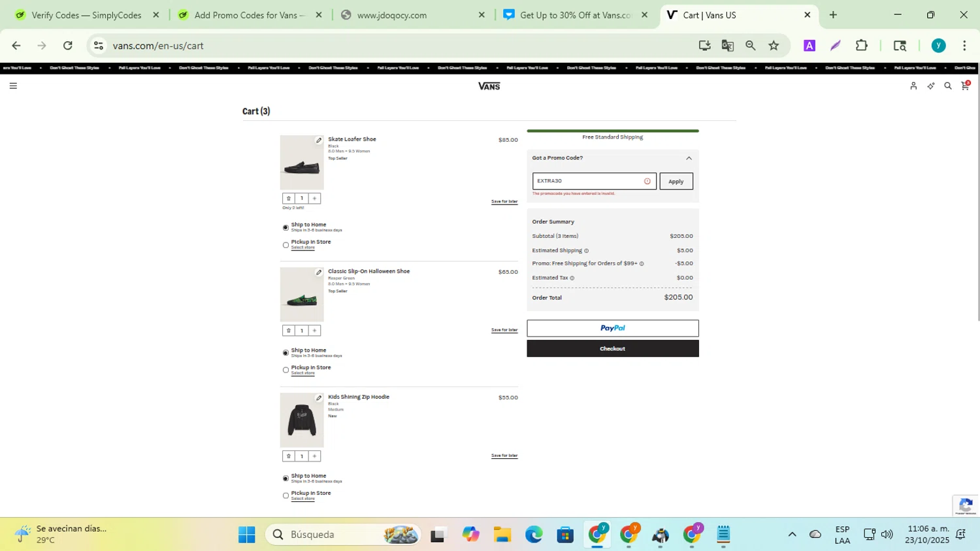
Task: Click install app icon in address bar
Action: pos(704,46)
